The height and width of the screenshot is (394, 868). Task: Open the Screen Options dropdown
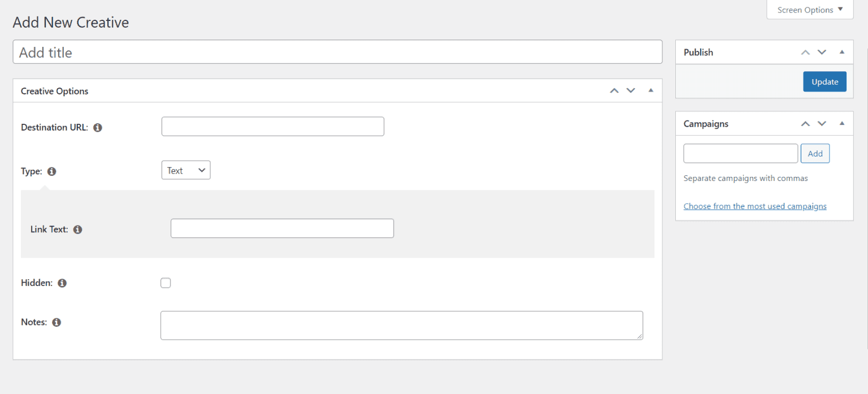point(809,10)
